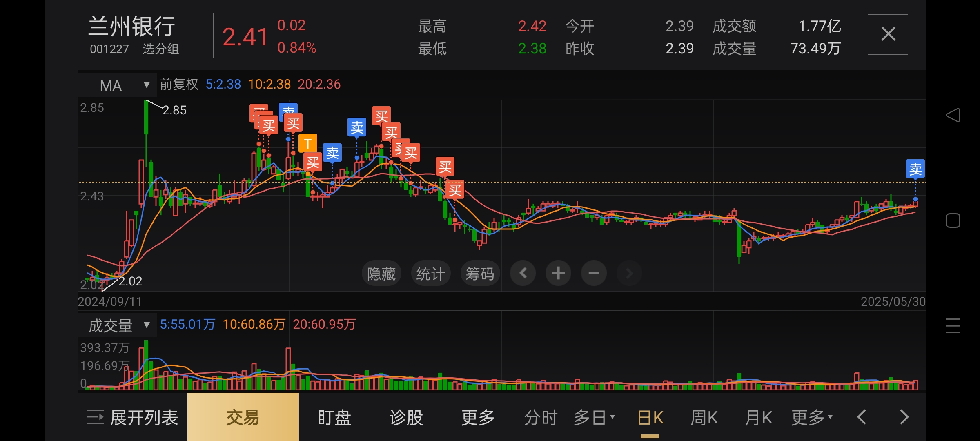Click the 最低 2.38 value
980x441 pixels.
[532, 49]
